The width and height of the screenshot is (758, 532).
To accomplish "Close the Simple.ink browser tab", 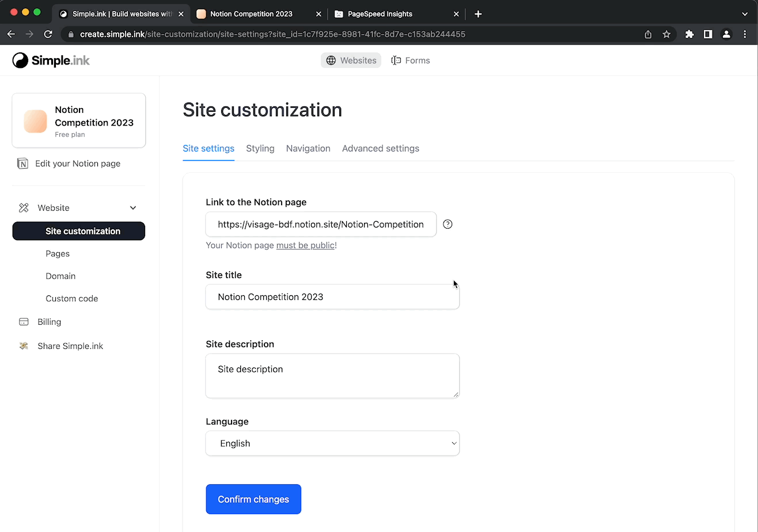I will tap(181, 14).
